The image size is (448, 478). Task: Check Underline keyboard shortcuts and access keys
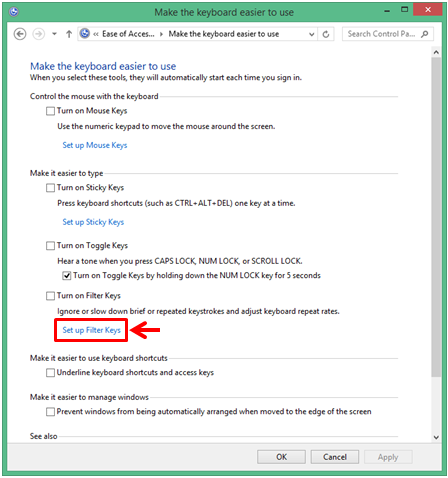point(50,372)
